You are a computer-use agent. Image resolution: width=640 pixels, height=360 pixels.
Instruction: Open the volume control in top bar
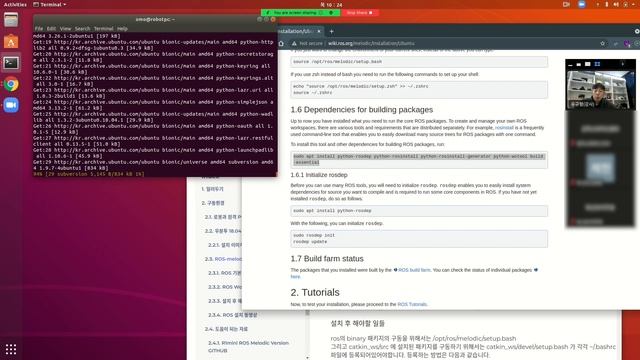616,4
